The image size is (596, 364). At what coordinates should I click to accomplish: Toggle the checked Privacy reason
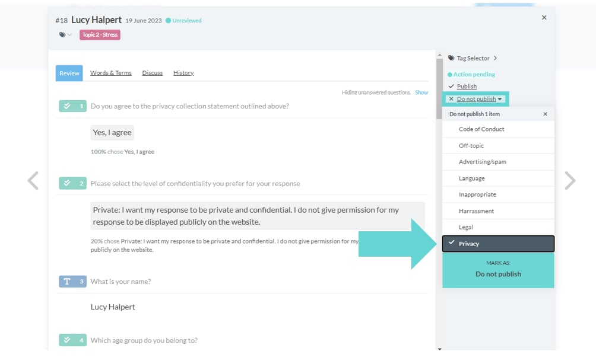pos(498,244)
